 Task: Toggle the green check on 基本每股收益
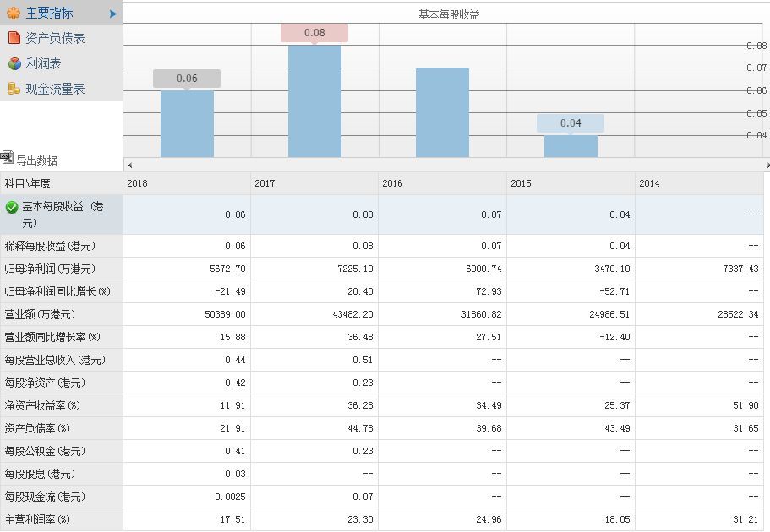tap(12, 207)
